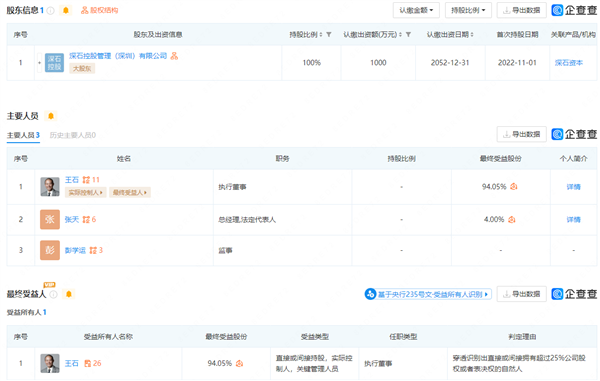Open the 深石资本 related product link
600x381 pixels.
pos(569,63)
